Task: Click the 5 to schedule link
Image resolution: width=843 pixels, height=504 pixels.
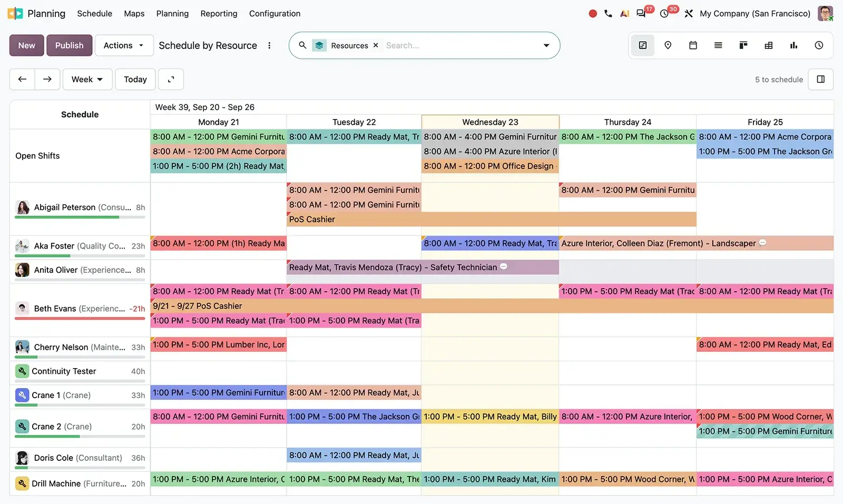Action: coord(779,80)
